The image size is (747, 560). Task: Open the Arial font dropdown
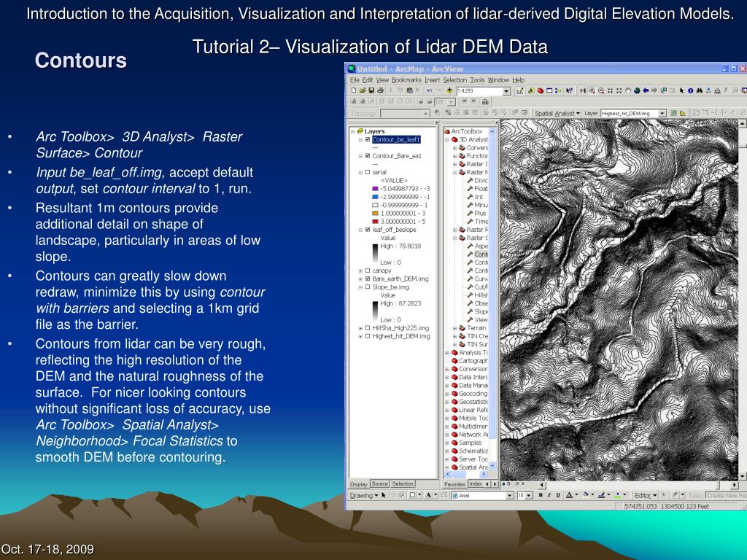tap(510, 495)
